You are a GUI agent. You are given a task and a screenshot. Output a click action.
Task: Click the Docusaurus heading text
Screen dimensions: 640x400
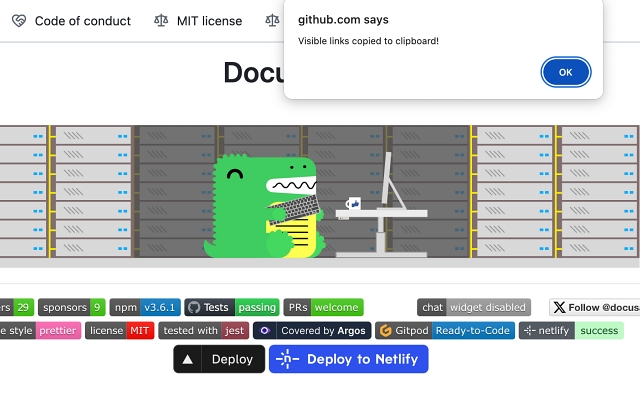pyautogui.click(x=253, y=73)
